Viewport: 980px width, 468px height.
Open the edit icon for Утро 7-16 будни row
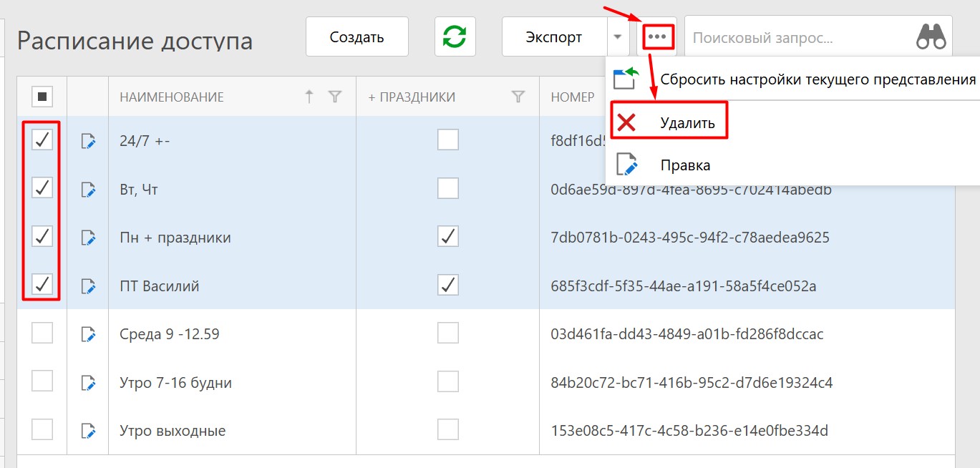click(88, 383)
